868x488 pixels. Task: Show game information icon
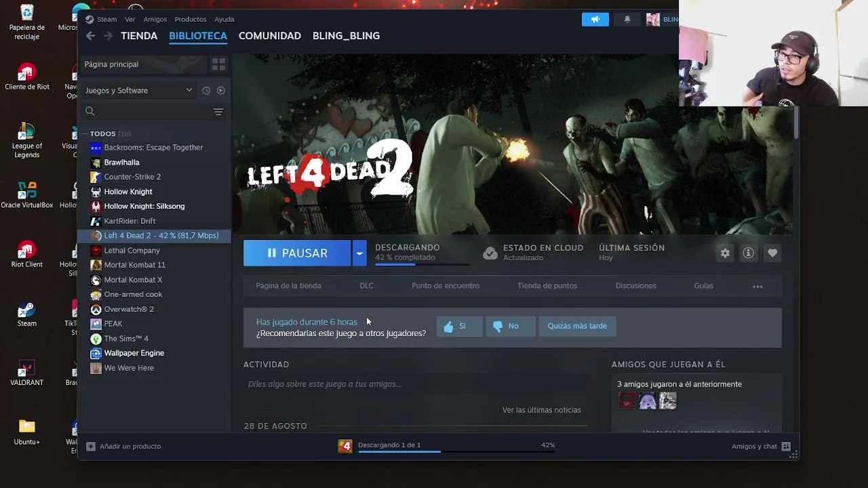tap(749, 253)
